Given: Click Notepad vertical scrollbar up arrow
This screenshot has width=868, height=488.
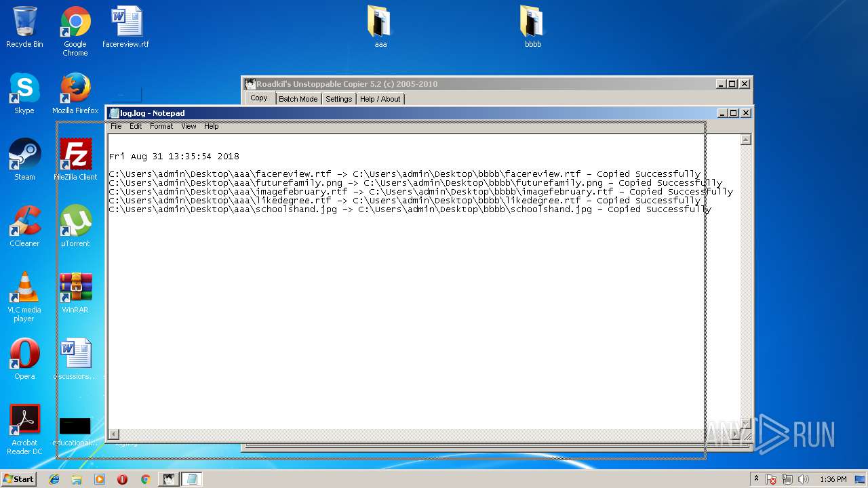Looking at the screenshot, I should (x=745, y=140).
